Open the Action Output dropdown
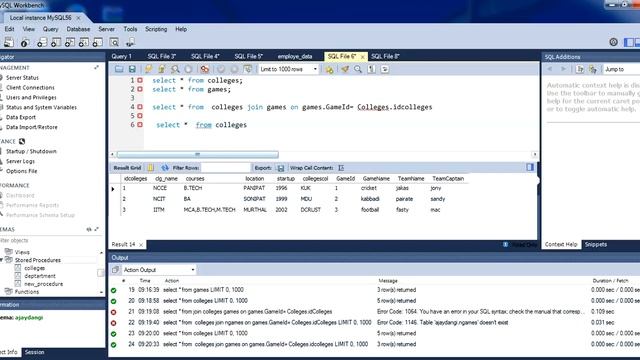This screenshot has height=360, width=640. 158,270
